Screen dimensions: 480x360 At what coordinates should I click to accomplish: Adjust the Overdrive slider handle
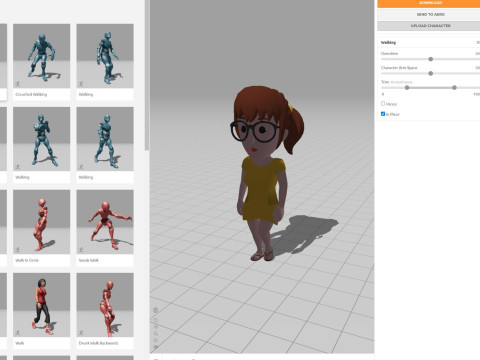pos(430,59)
